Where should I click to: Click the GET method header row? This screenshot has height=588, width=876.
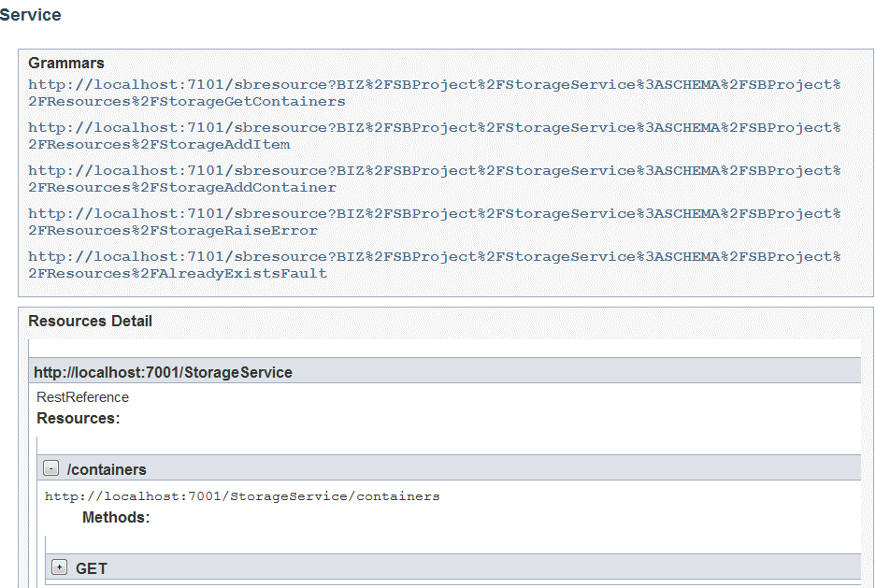pos(453,566)
